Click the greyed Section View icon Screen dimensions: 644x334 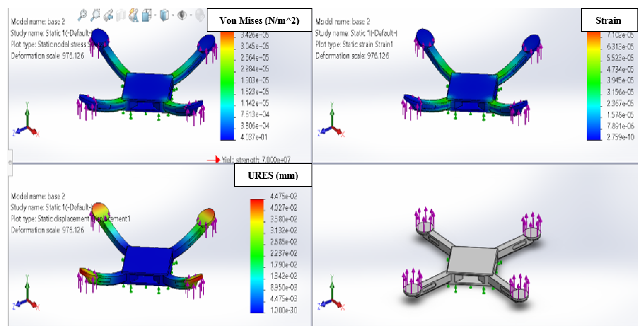point(121,16)
